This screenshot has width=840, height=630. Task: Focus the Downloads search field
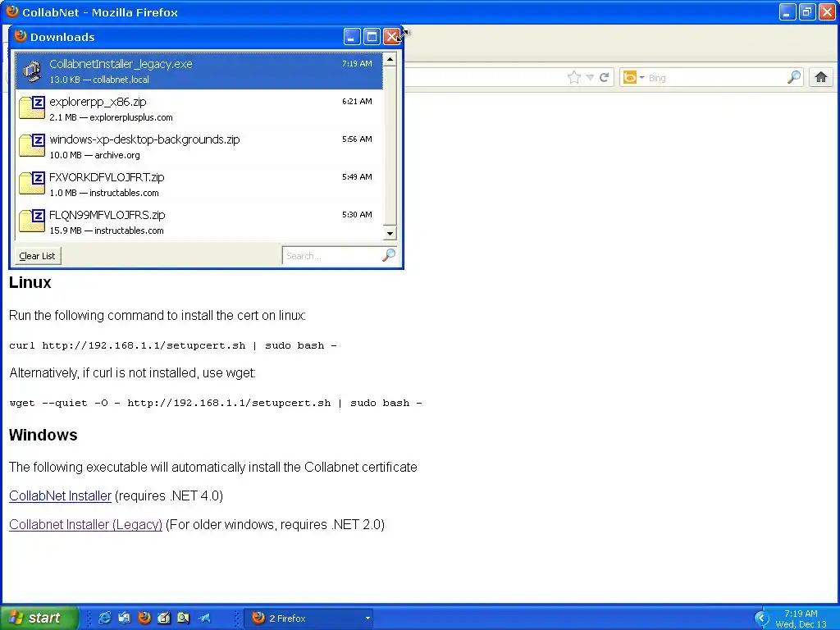331,256
